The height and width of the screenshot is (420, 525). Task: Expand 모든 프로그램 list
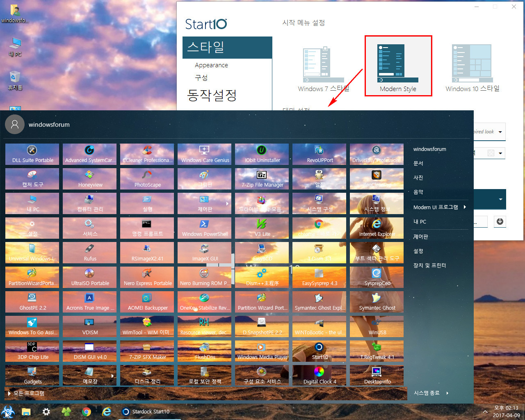point(26,393)
